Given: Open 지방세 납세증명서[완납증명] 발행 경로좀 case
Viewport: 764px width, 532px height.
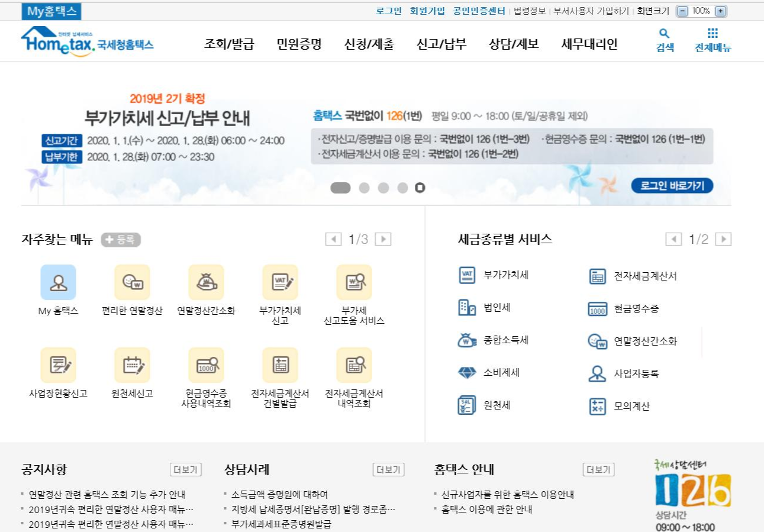Looking at the screenshot, I should [x=313, y=510].
